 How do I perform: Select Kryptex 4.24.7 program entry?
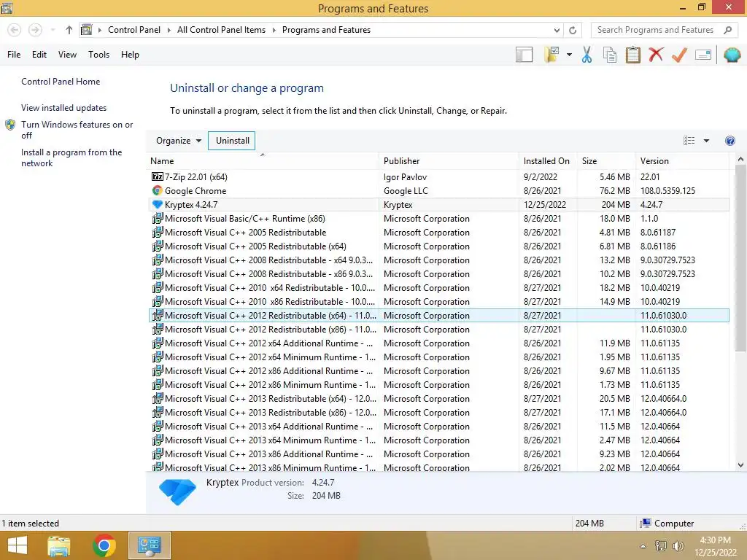pyautogui.click(x=438, y=204)
